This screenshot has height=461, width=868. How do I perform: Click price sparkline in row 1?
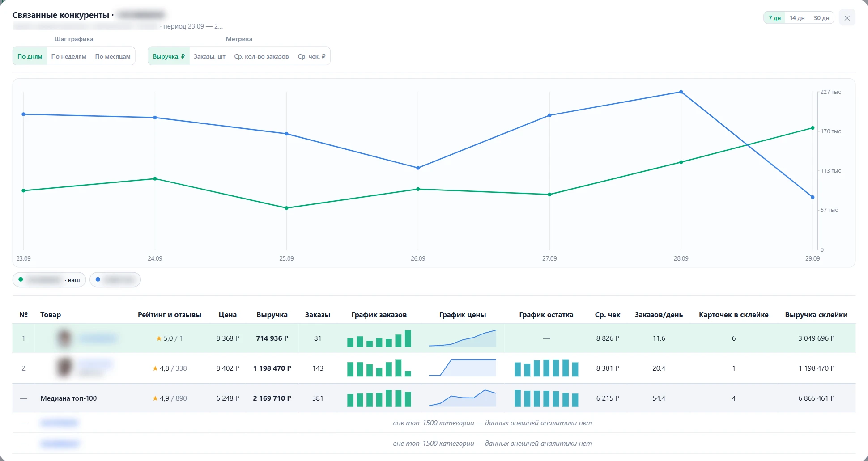pos(463,338)
